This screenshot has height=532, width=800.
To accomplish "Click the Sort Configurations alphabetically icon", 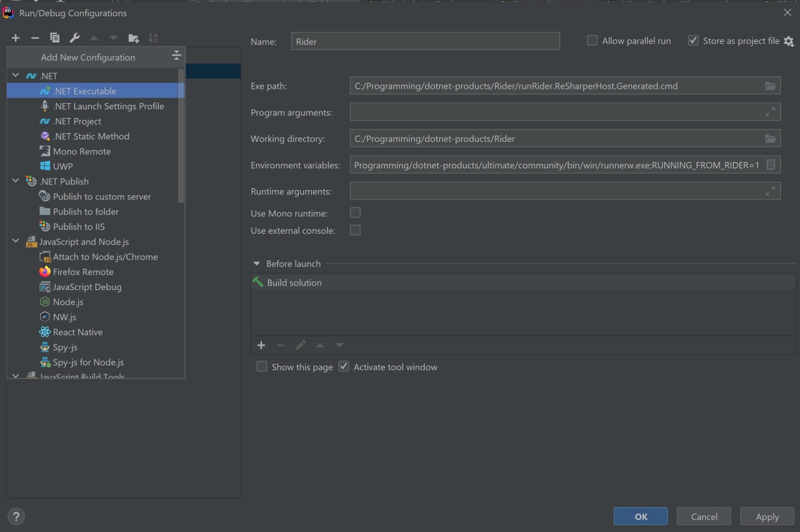I will pyautogui.click(x=153, y=38).
